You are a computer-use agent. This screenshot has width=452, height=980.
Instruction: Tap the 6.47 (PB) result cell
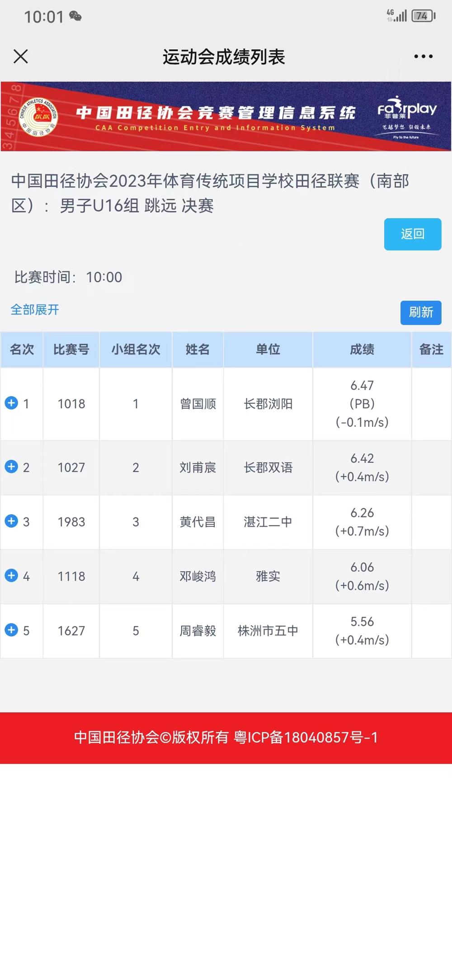pyautogui.click(x=362, y=403)
